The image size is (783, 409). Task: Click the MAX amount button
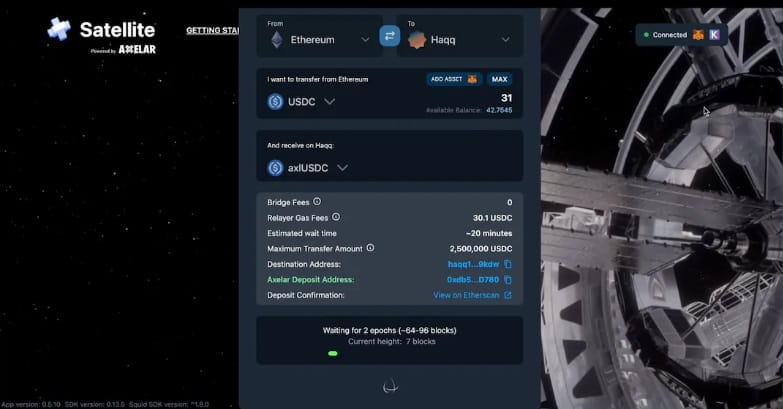tap(499, 79)
